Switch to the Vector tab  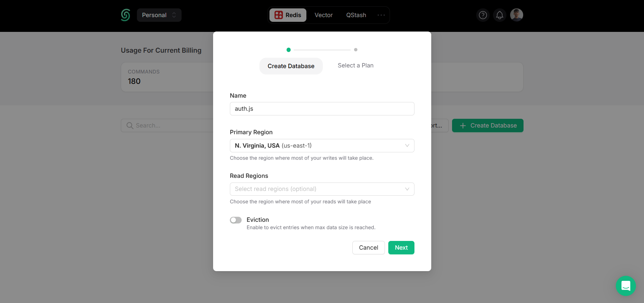pyautogui.click(x=323, y=15)
